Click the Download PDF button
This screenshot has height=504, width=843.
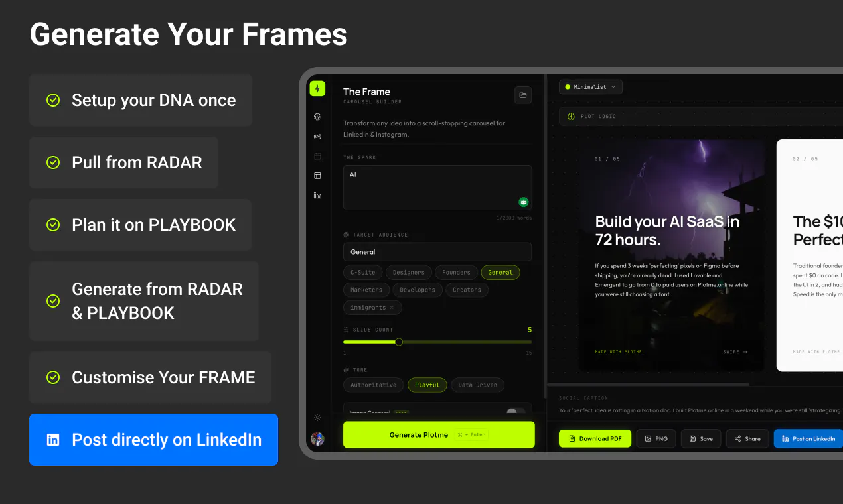point(595,438)
